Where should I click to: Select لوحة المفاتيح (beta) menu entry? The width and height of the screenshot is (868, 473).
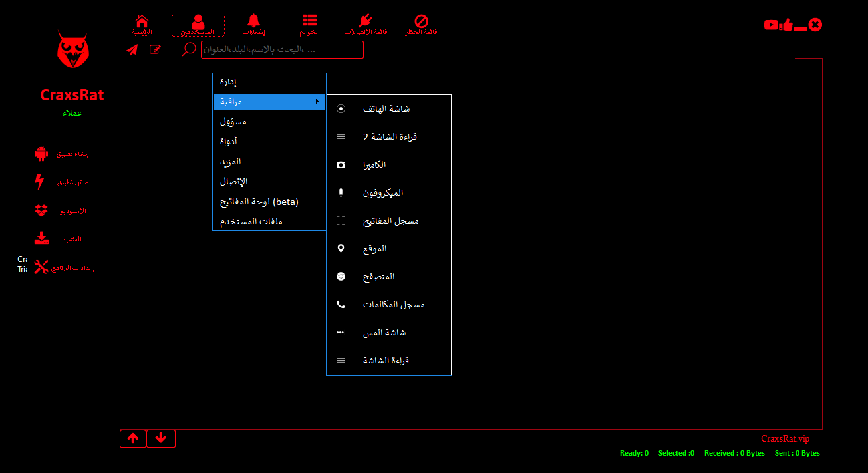point(269,202)
